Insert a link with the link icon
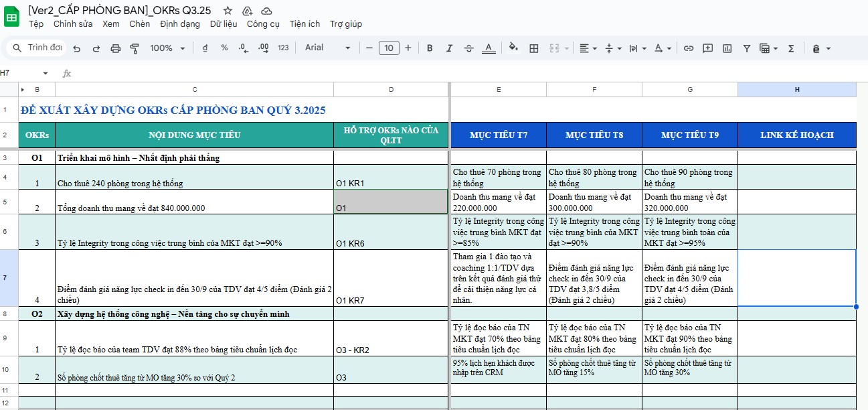 pos(688,48)
